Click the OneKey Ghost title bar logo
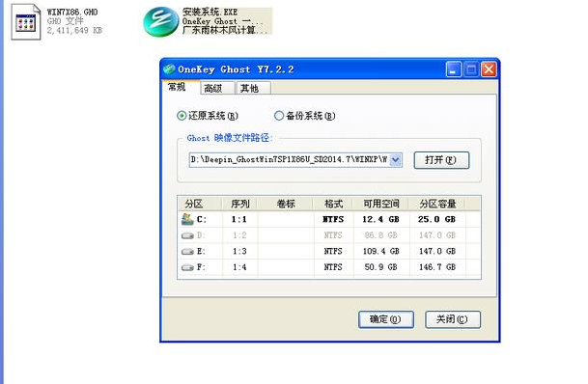The height and width of the screenshot is (384, 588). click(x=169, y=69)
